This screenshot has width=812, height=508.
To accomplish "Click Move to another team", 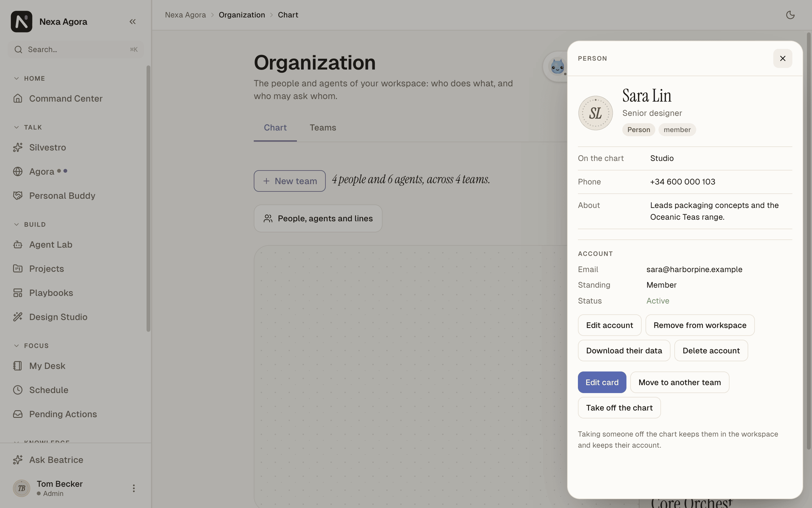I will 679,382.
